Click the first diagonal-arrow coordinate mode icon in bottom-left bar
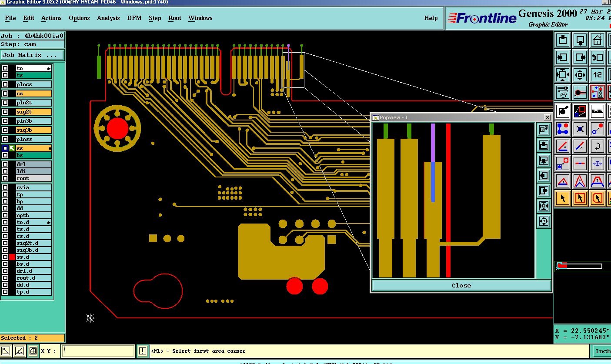Screen dimensions: 611x364 [x=6, y=351]
